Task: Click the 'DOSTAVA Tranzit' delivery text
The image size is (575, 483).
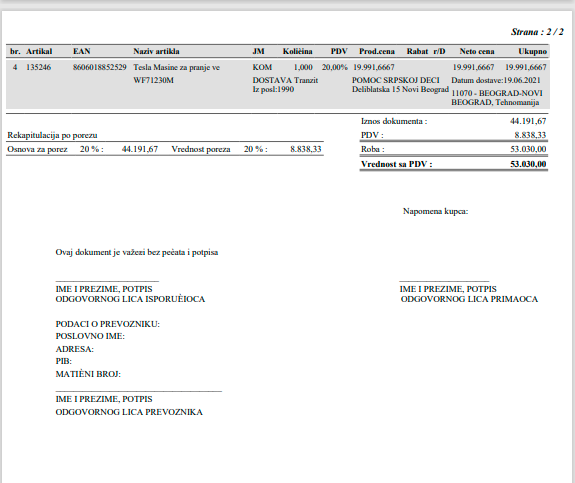Action: [x=285, y=80]
